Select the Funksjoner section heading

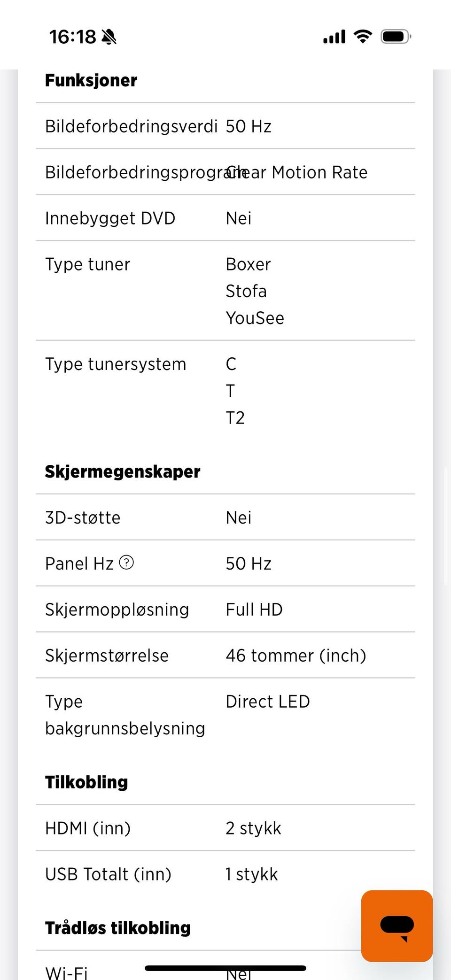[x=91, y=80]
